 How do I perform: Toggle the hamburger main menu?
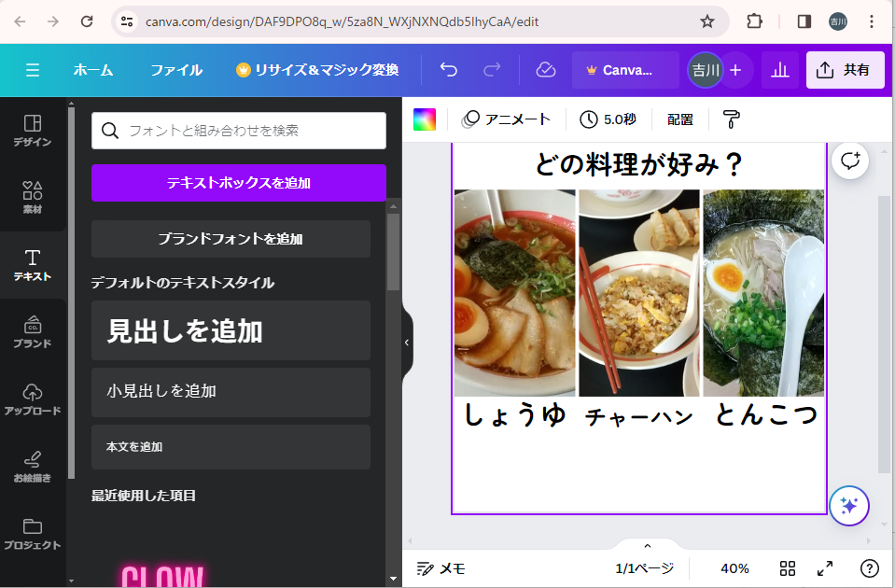(33, 70)
